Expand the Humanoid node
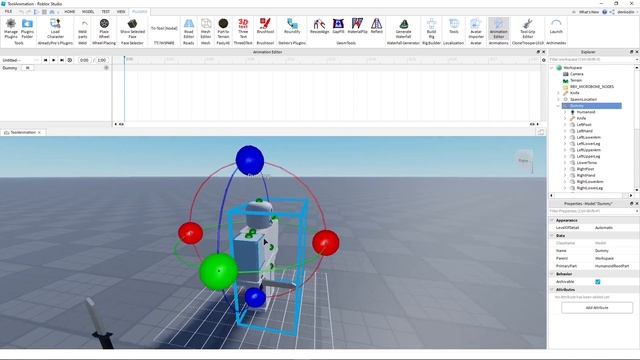Viewport: 640px width, 360px height. (565, 112)
